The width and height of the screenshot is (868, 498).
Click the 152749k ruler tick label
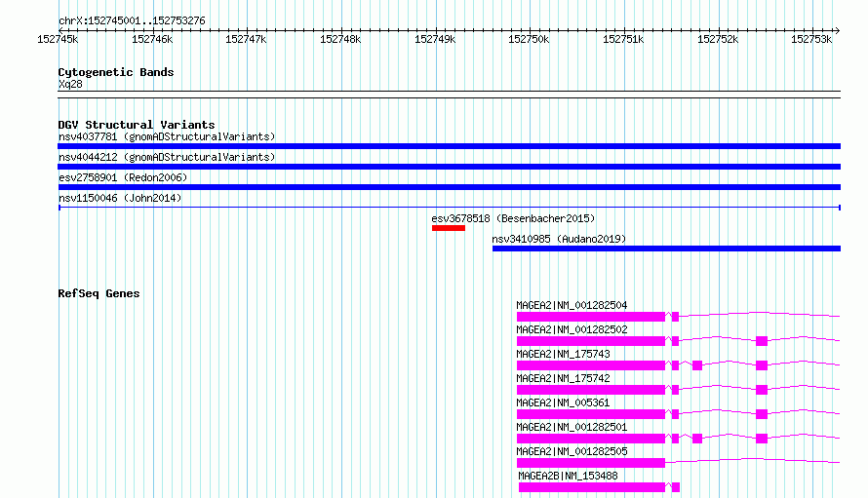click(x=435, y=39)
